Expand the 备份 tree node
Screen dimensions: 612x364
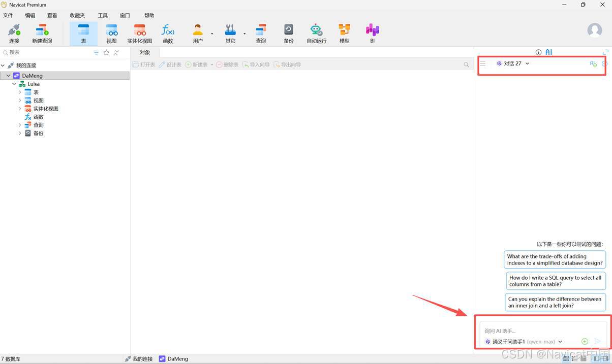click(x=20, y=133)
